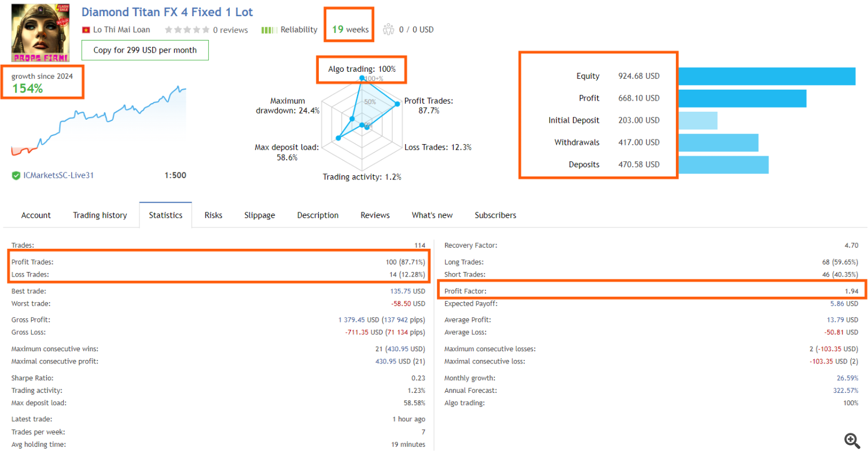Click the Initial Deposit bar
Viewport: 868px width, 456px height.
(698, 120)
